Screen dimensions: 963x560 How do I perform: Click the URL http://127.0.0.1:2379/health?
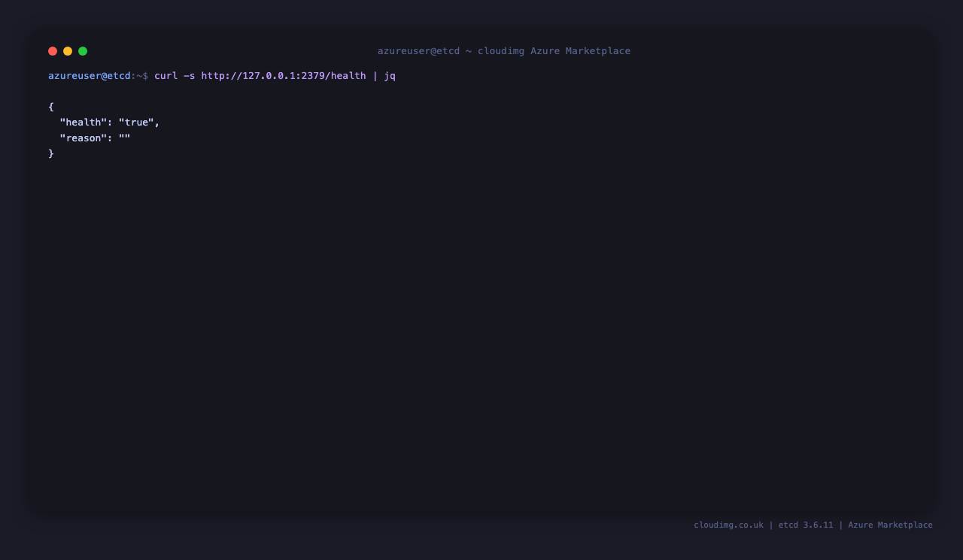284,76
